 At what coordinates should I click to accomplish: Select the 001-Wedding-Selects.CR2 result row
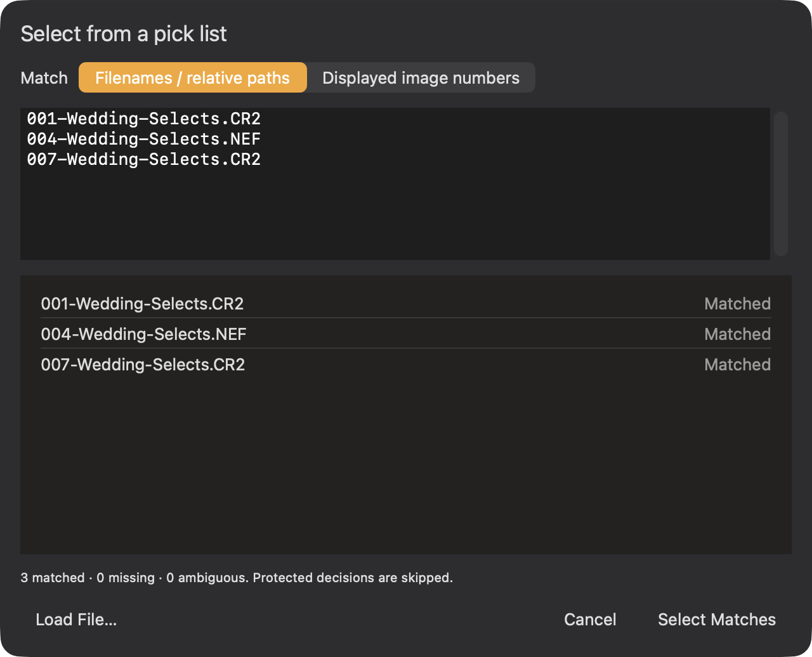pyautogui.click(x=406, y=303)
